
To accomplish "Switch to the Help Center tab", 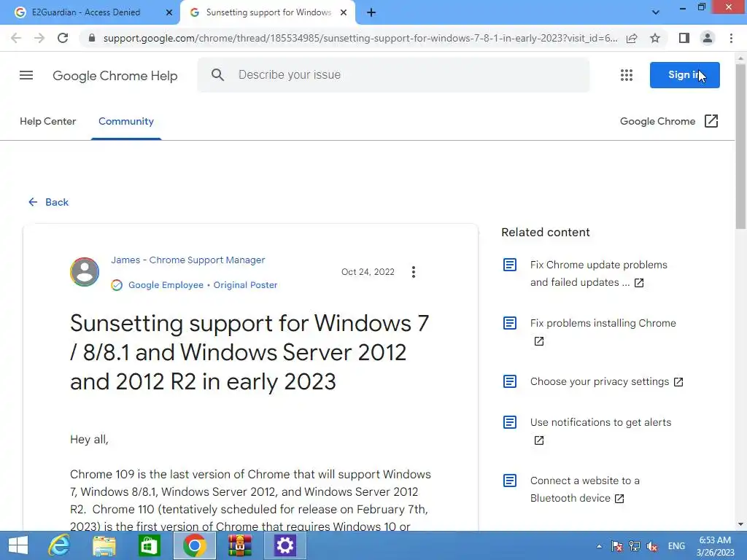I will point(47,122).
